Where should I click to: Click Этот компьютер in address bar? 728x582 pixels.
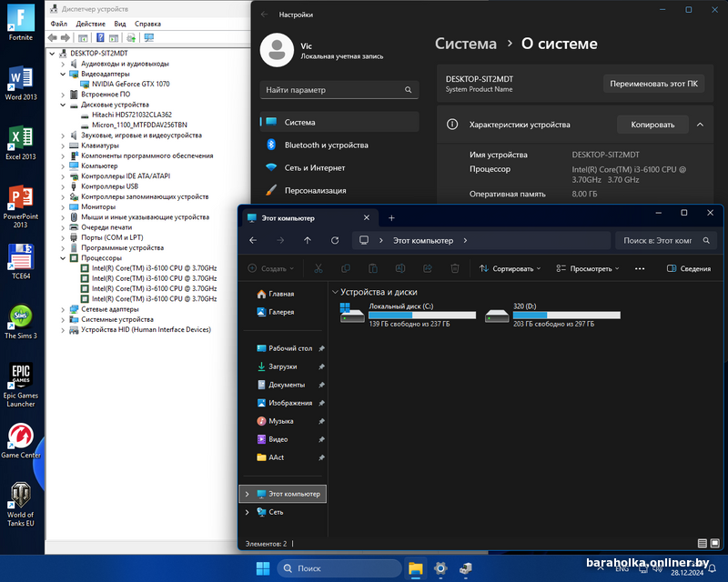coord(423,240)
